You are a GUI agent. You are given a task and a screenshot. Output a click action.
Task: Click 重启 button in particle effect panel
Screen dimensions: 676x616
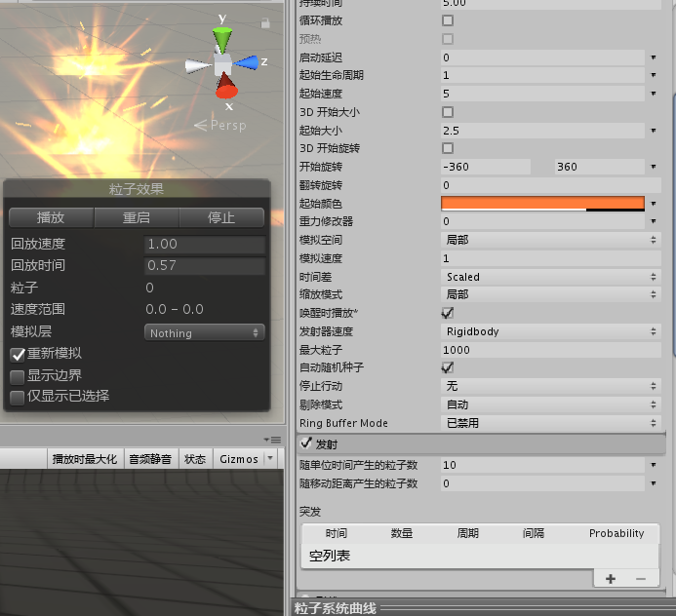137,217
